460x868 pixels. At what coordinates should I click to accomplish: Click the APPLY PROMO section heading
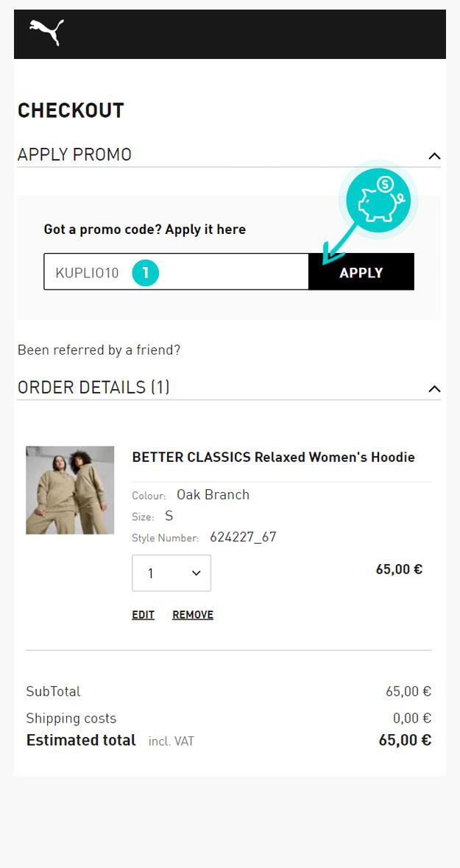coord(74,155)
